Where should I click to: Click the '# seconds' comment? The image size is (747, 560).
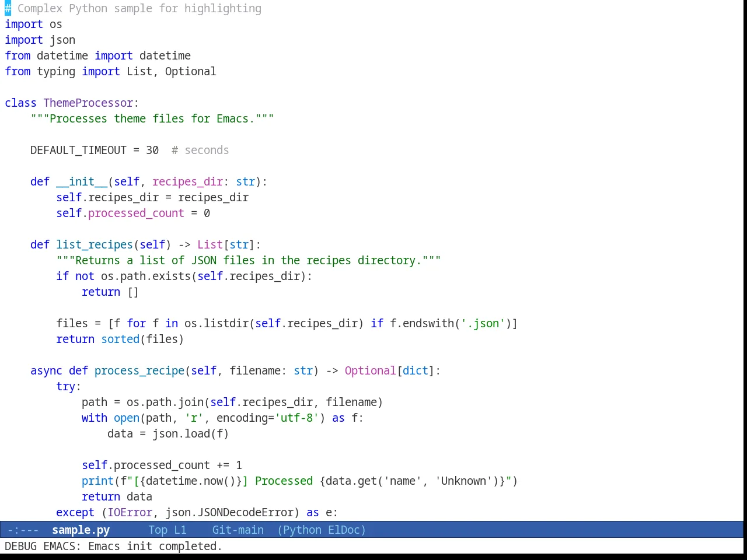coord(200,150)
